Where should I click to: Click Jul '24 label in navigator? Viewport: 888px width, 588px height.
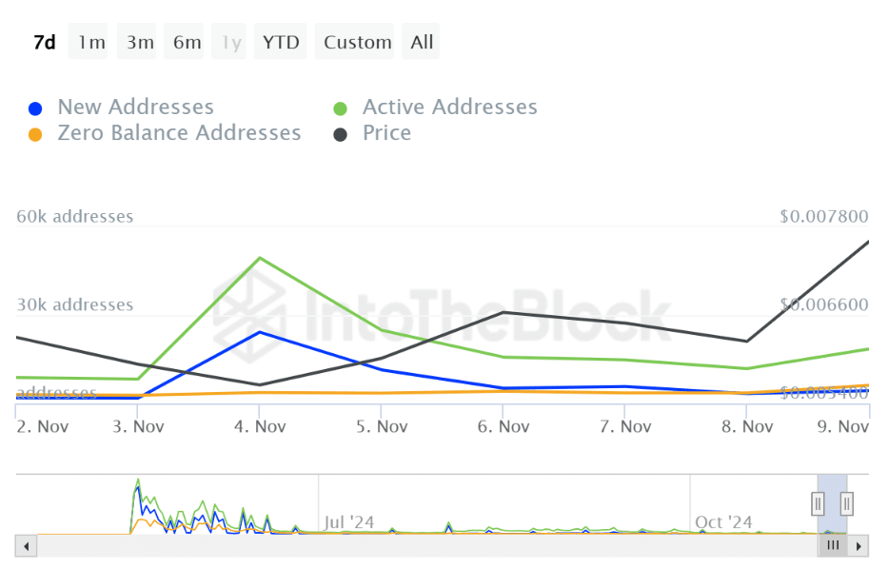pos(349,522)
